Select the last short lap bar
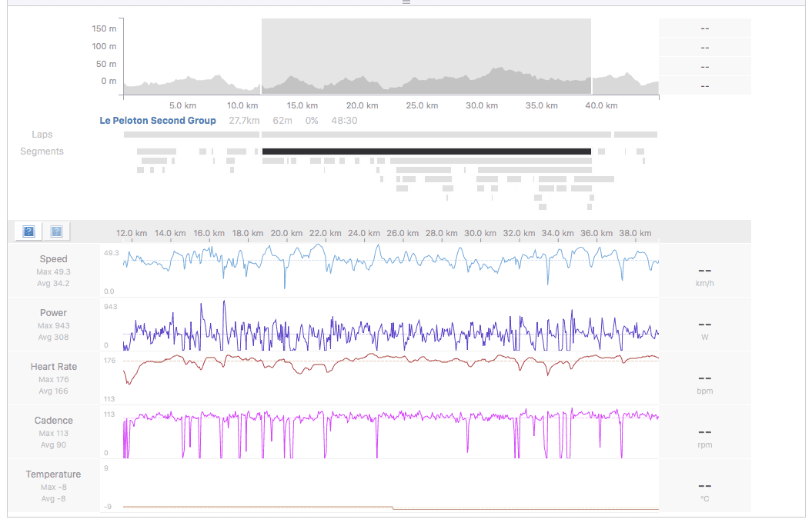Image resolution: width=812 pixels, height=526 pixels. [x=636, y=135]
